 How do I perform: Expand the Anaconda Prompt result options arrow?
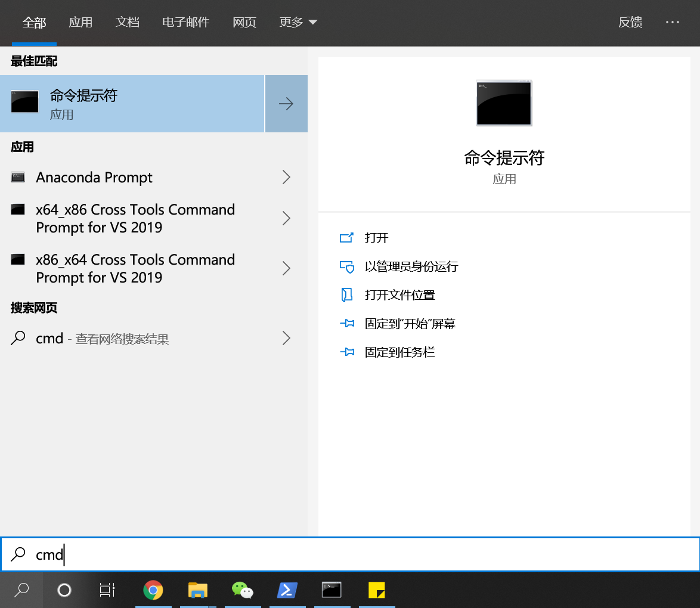286,177
